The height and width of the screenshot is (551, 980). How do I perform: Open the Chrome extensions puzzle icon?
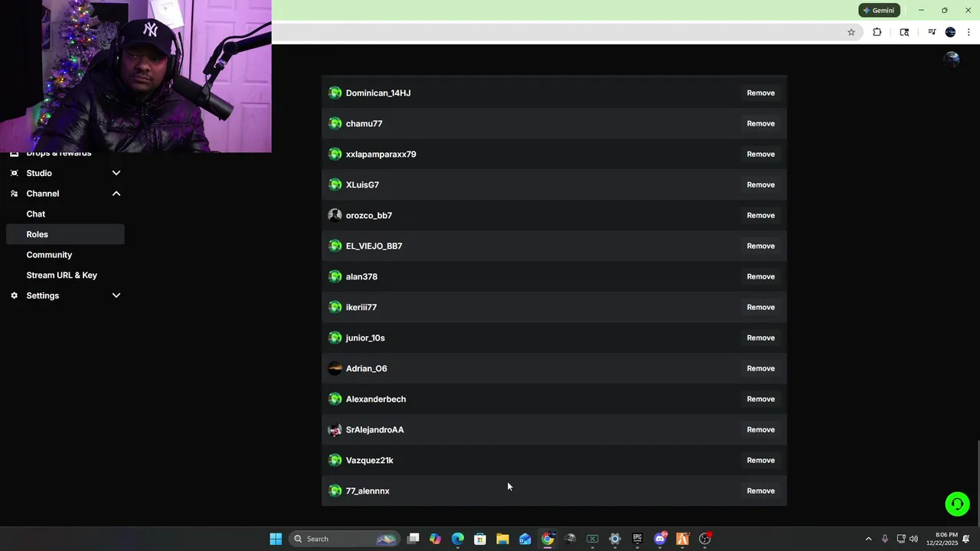(877, 32)
